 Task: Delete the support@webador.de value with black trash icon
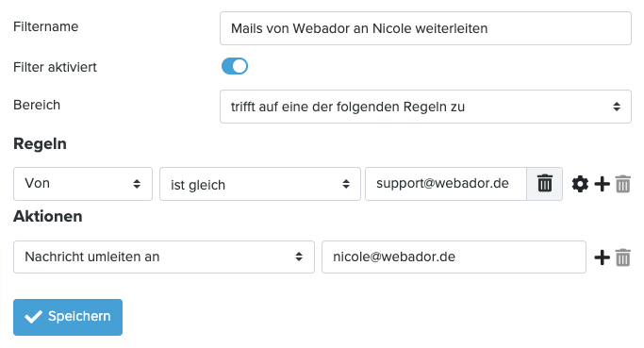tap(545, 184)
